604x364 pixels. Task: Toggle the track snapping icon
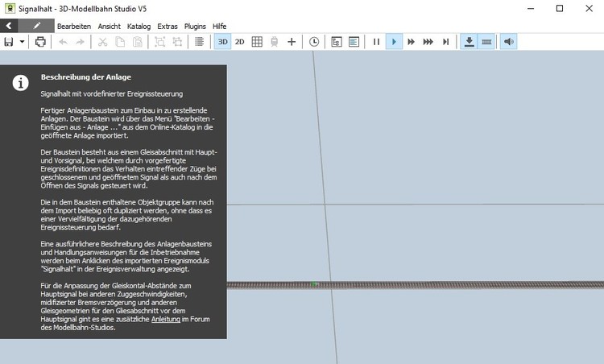point(486,42)
